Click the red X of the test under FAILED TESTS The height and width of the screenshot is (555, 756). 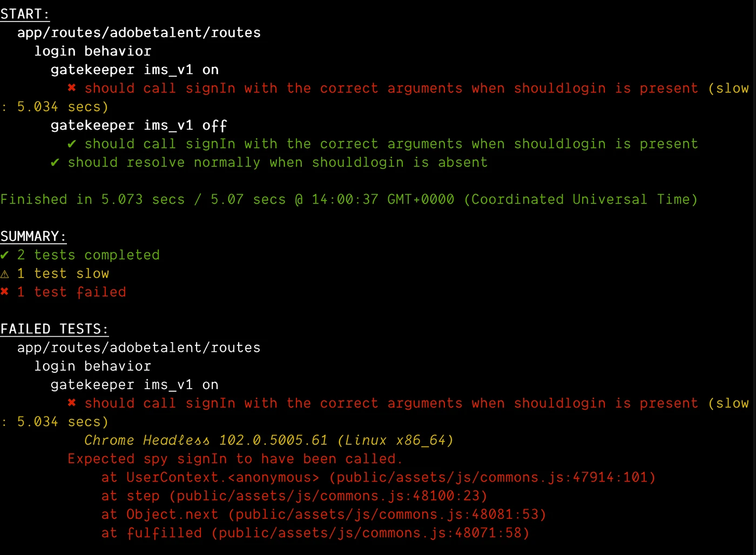72,403
